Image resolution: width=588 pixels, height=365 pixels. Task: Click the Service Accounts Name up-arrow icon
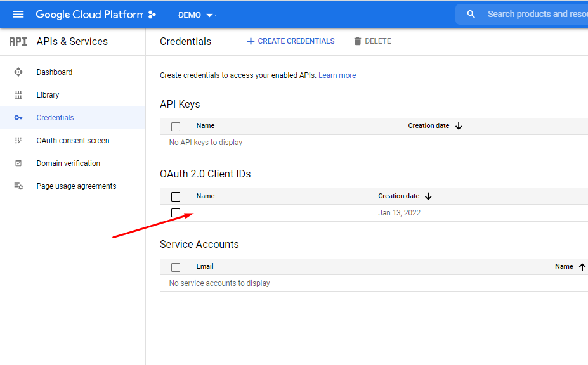(582, 267)
